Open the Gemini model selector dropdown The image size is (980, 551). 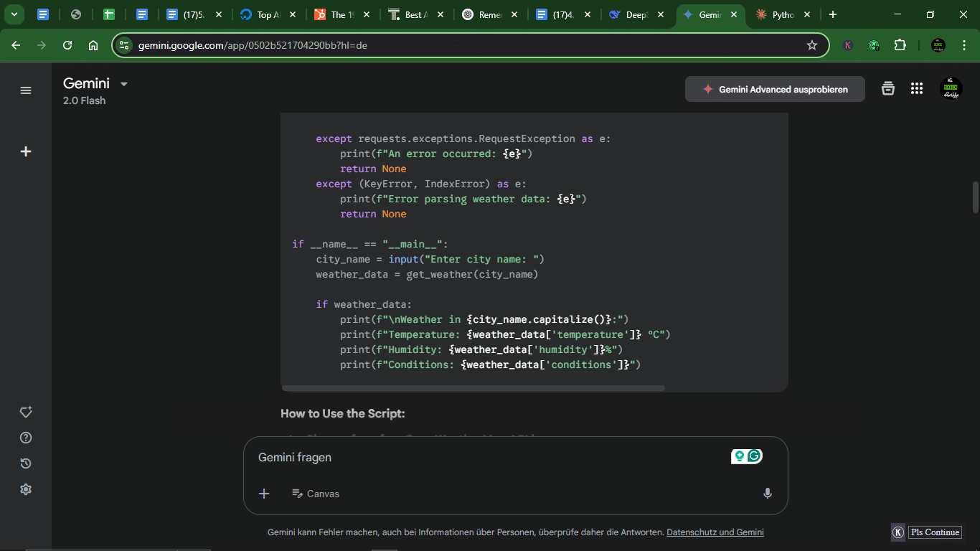click(124, 84)
